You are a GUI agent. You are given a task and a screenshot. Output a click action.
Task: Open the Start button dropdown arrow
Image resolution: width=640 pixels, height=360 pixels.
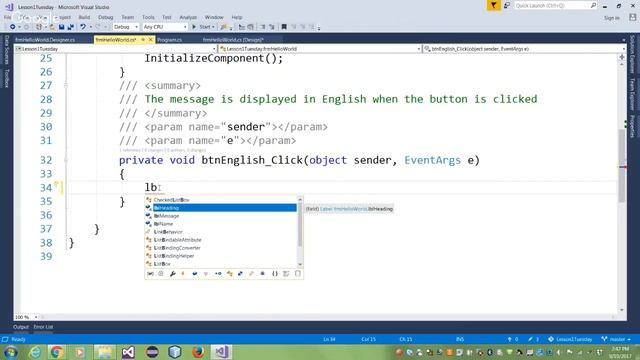(x=213, y=27)
